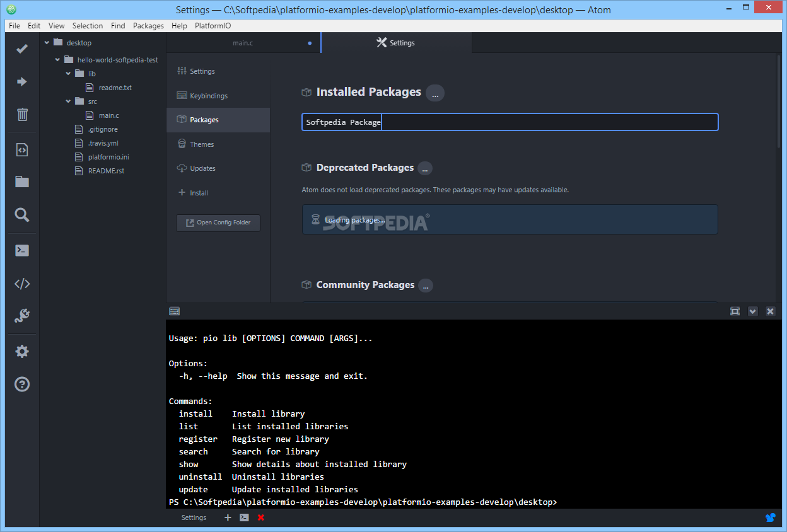Click the terminal icon in status bar

(x=244, y=518)
